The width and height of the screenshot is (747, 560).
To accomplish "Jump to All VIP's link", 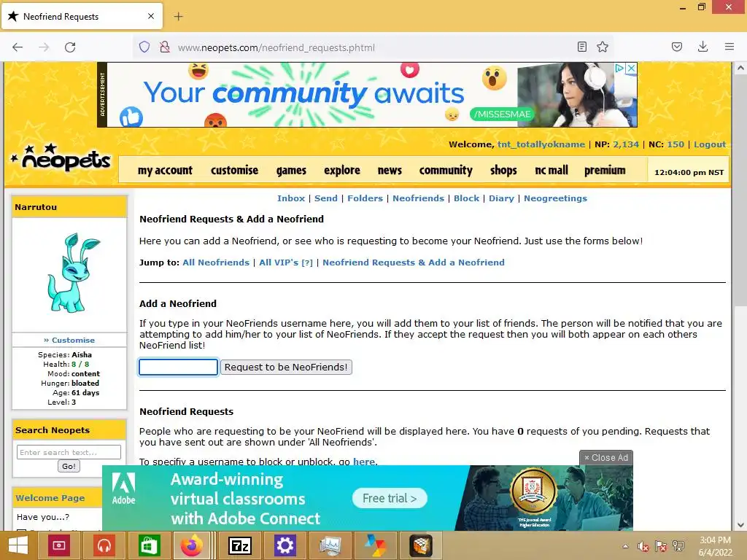I will click(279, 262).
